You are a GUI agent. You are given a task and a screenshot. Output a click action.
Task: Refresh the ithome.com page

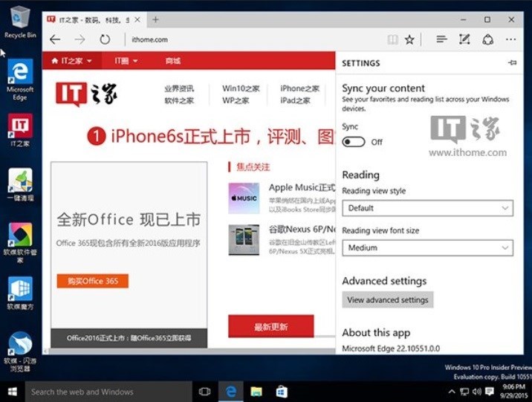point(105,39)
